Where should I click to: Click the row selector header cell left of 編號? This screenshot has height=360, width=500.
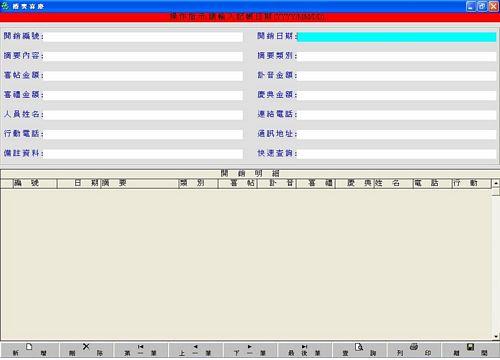pos(7,183)
